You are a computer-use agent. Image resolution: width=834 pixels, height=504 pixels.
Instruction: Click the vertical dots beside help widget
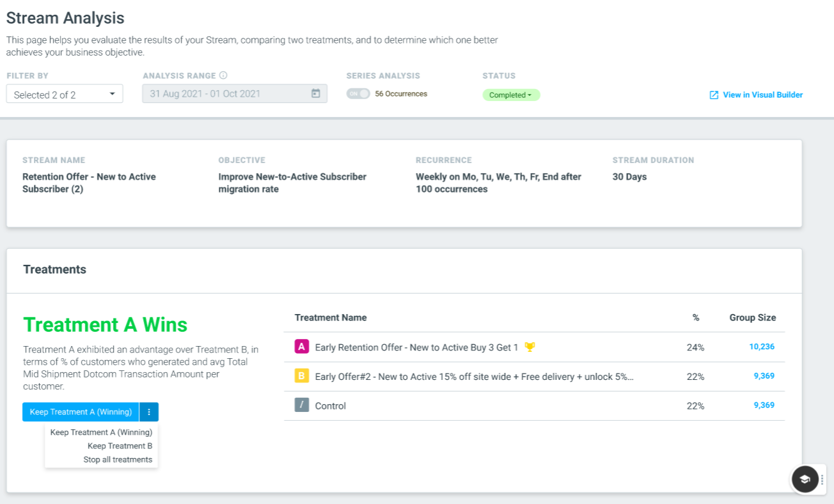click(x=822, y=480)
